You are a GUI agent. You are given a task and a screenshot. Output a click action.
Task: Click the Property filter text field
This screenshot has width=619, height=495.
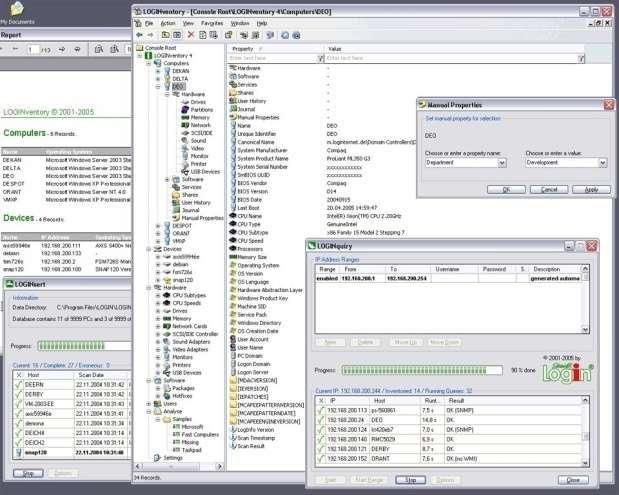[x=273, y=58]
